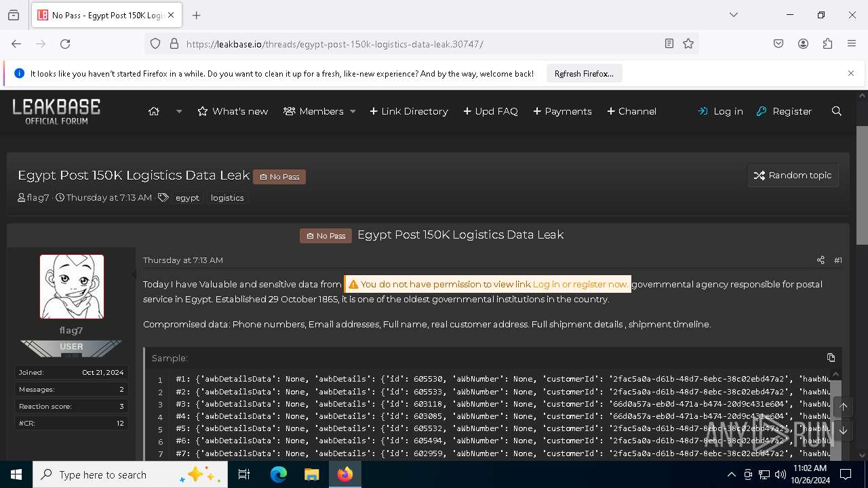
Task: Open the Payments menu item
Action: 562,111
